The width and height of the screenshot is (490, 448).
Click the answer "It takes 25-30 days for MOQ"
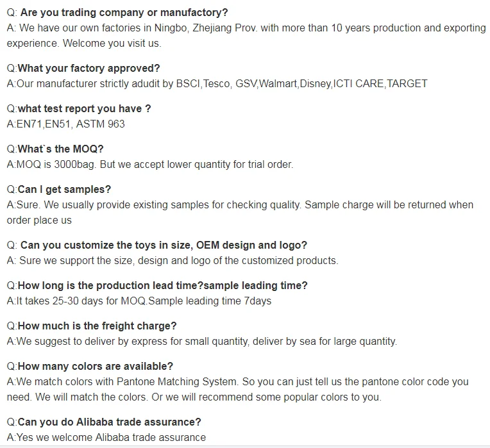[139, 301]
